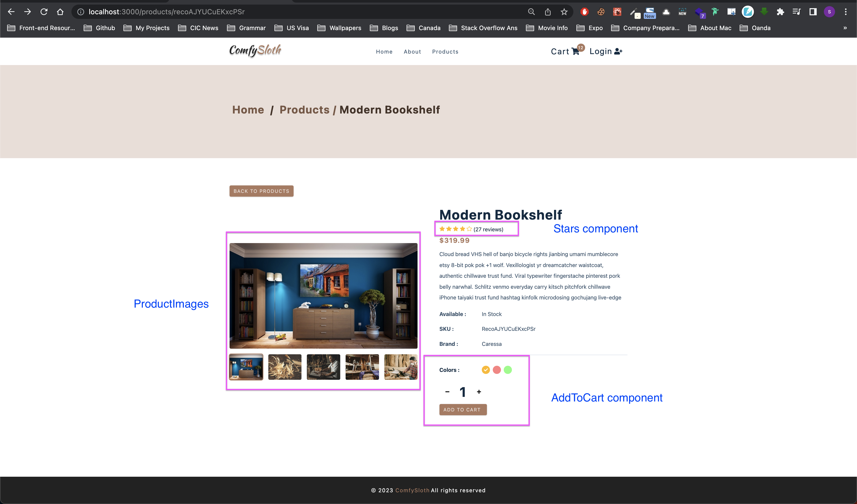Click the shopping cart icon

point(575,52)
